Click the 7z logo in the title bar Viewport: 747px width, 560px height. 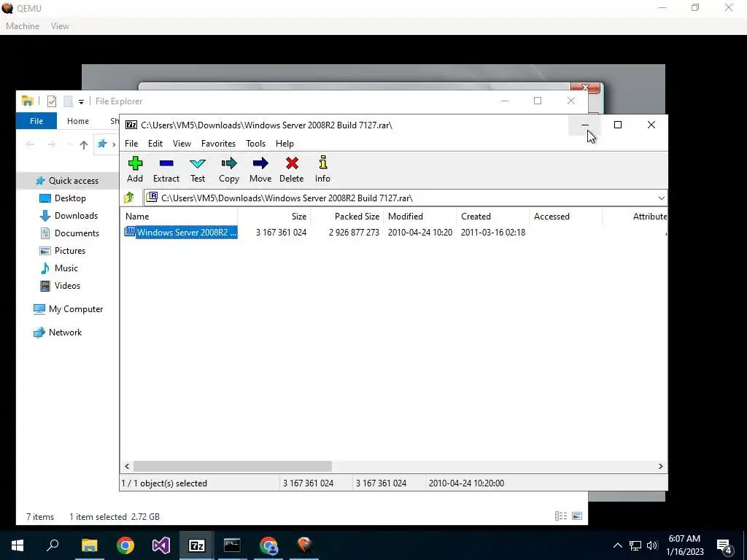pos(131,125)
